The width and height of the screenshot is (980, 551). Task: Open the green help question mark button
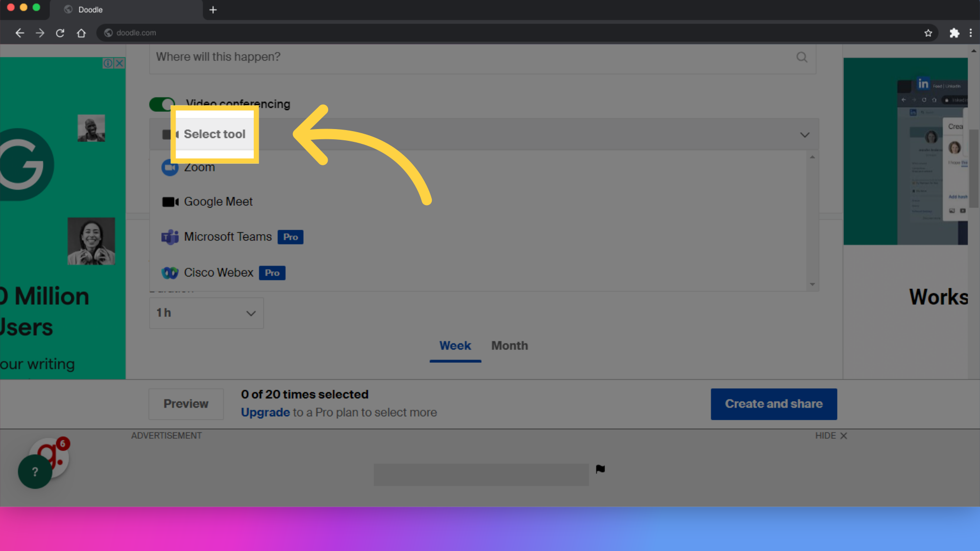[x=35, y=472]
